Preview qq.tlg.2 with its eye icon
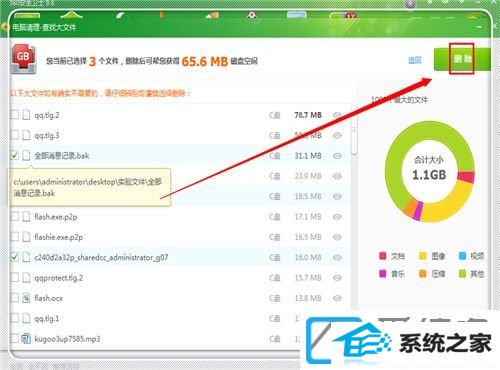Image resolution: width=500 pixels, height=370 pixels. (x=337, y=115)
